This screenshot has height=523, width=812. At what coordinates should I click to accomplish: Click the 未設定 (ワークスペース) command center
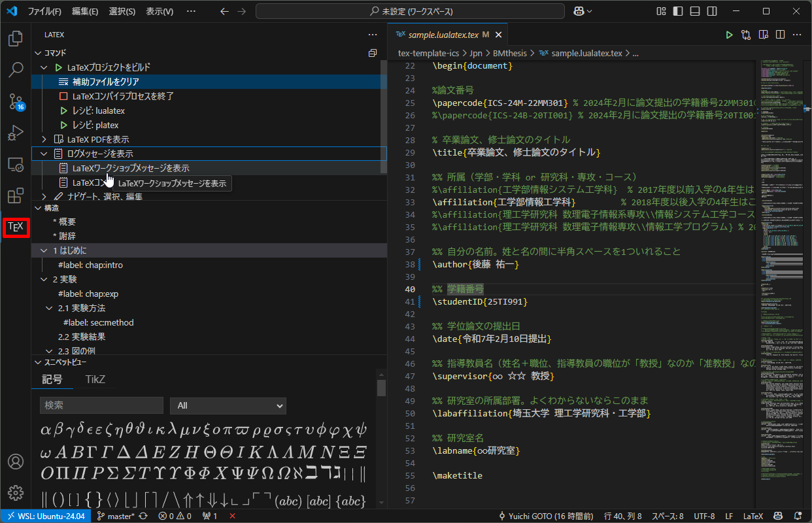tap(411, 11)
